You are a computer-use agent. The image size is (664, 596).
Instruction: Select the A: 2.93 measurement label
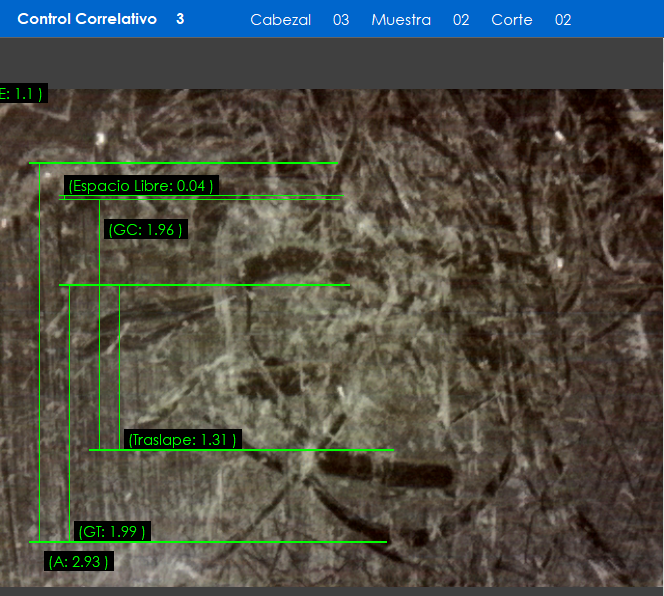tap(78, 562)
